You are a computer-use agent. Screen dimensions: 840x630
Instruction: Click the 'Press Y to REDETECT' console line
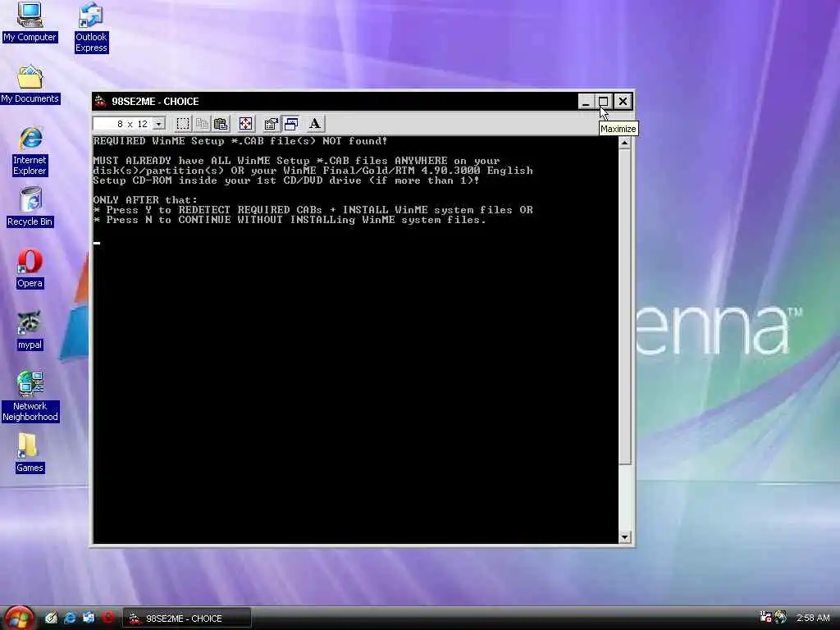pyautogui.click(x=313, y=210)
